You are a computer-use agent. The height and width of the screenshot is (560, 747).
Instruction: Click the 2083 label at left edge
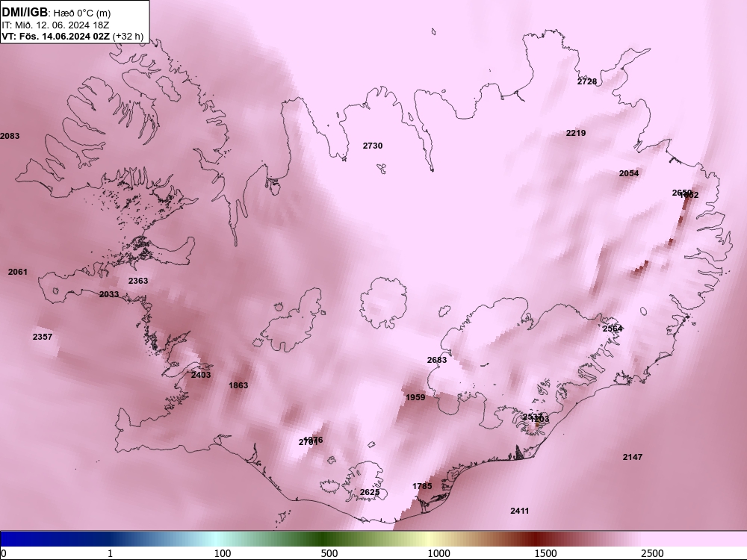click(x=10, y=136)
